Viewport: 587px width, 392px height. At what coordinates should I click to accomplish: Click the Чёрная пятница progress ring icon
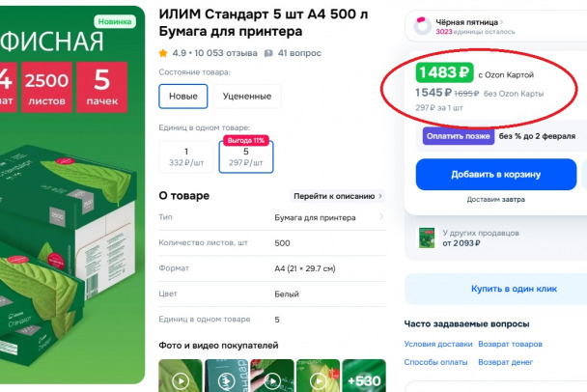pyautogui.click(x=422, y=26)
